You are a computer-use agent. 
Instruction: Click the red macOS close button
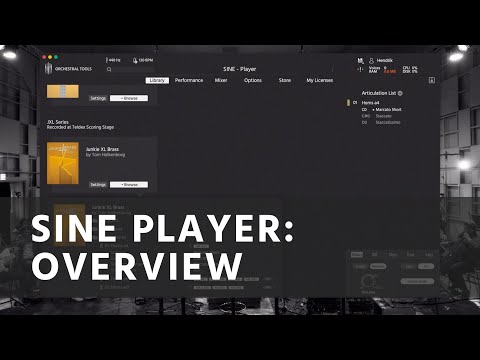coord(44,57)
